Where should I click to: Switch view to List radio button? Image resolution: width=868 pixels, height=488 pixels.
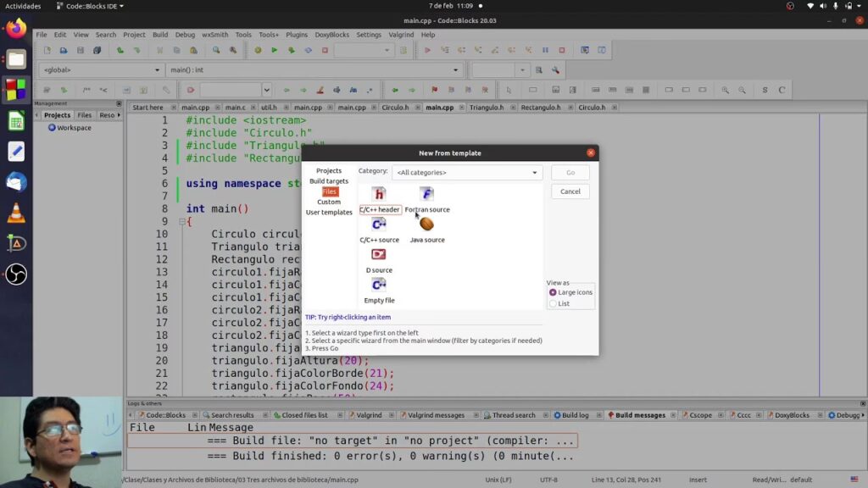click(553, 303)
